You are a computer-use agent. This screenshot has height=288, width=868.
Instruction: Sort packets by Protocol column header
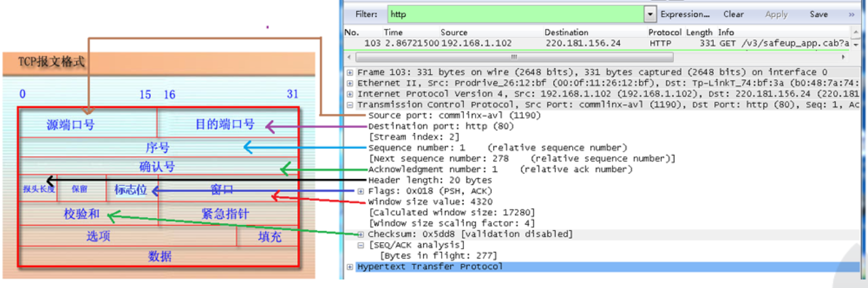(665, 32)
